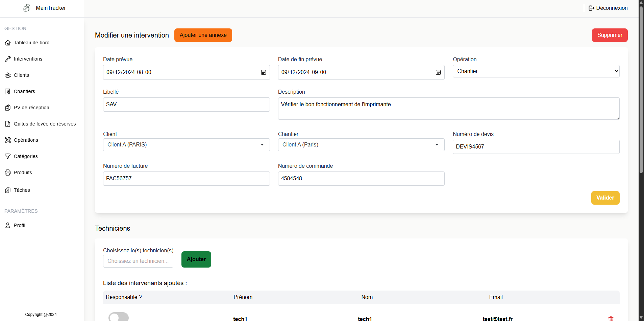
Task: Open calendar picker for Date de fin prévue
Action: [438, 72]
